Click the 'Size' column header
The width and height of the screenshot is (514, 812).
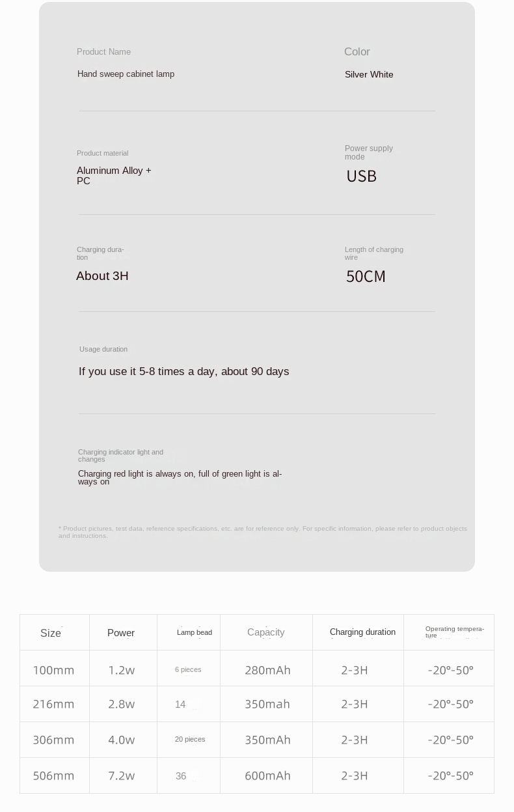pyautogui.click(x=51, y=634)
